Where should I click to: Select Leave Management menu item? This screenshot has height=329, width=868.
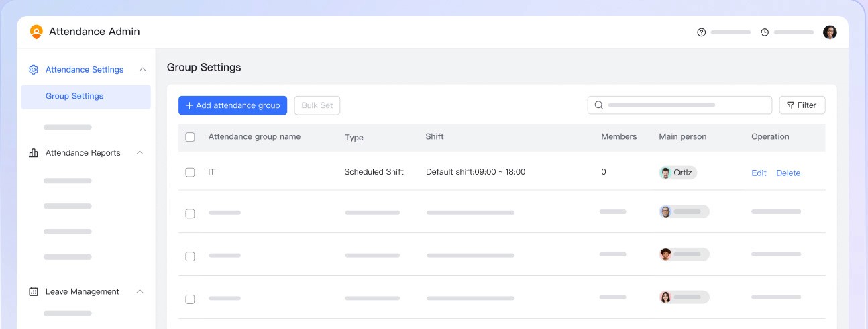[x=83, y=292]
